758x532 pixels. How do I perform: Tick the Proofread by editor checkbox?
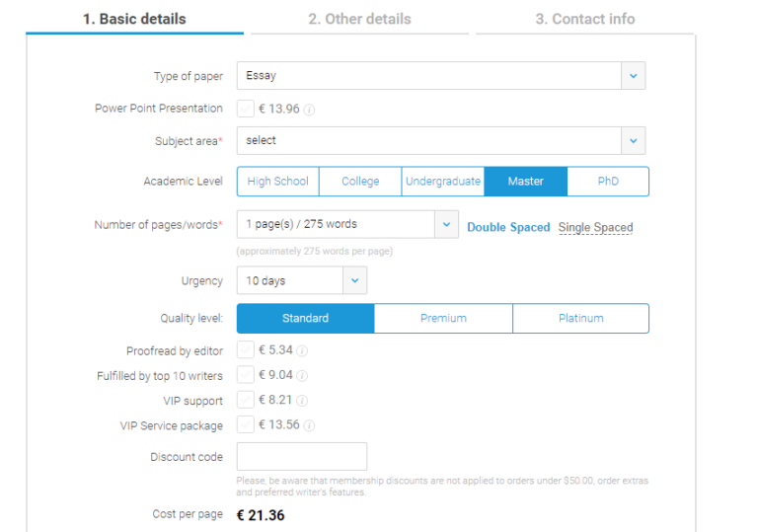click(246, 350)
